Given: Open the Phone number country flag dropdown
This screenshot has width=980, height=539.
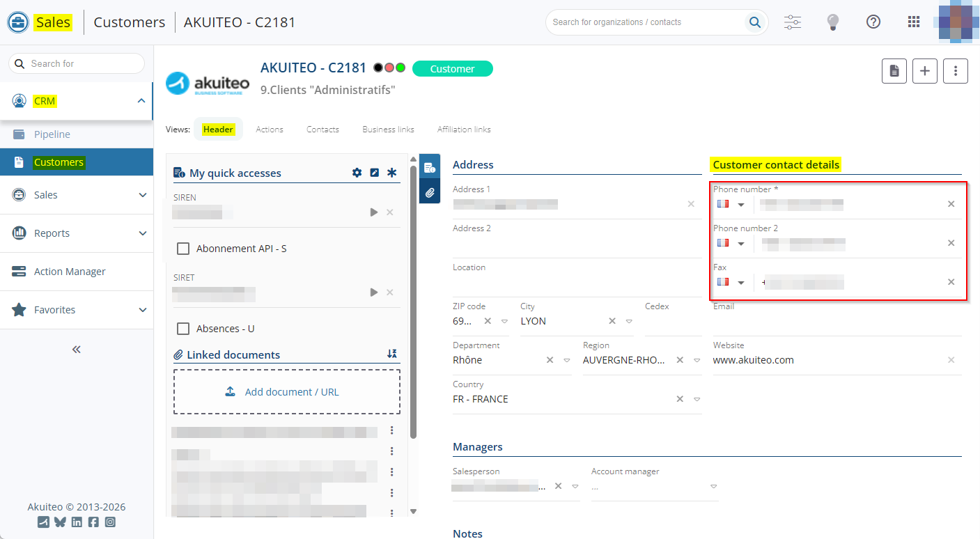Looking at the screenshot, I should click(731, 205).
